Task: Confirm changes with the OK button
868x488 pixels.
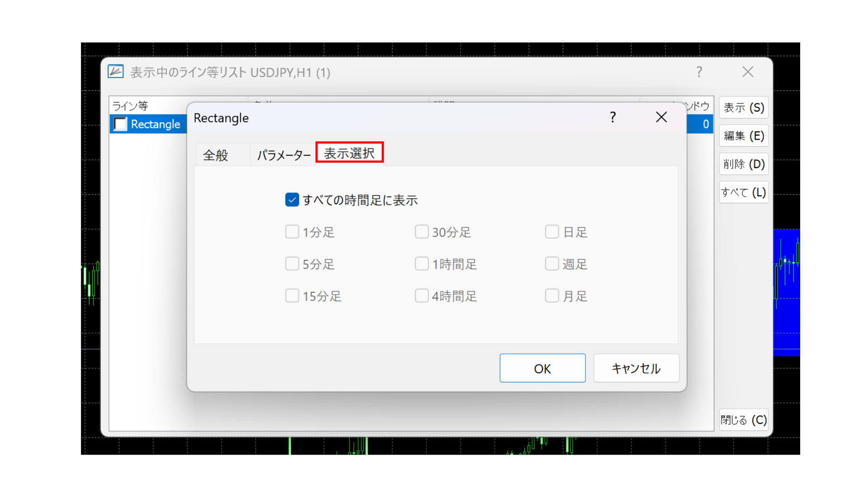Action: 542,368
